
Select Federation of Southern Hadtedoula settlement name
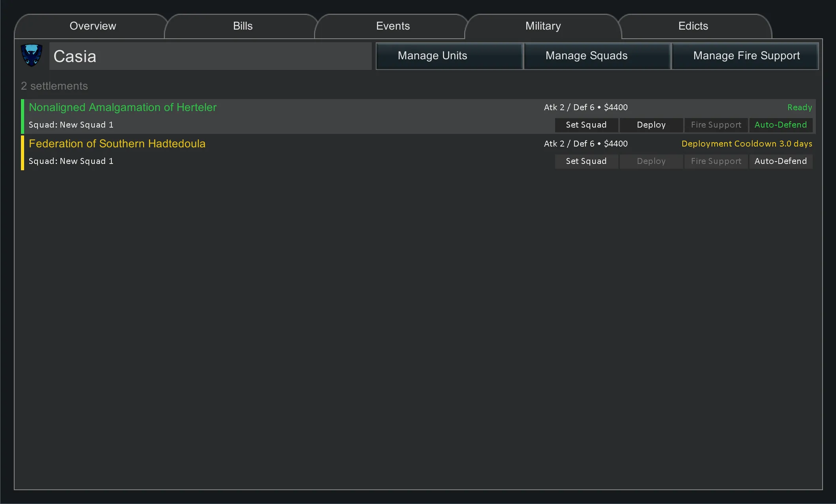[117, 144]
